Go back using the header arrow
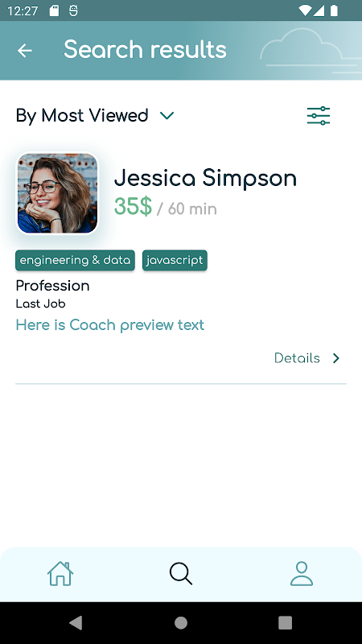Image resolution: width=362 pixels, height=644 pixels. [x=25, y=51]
